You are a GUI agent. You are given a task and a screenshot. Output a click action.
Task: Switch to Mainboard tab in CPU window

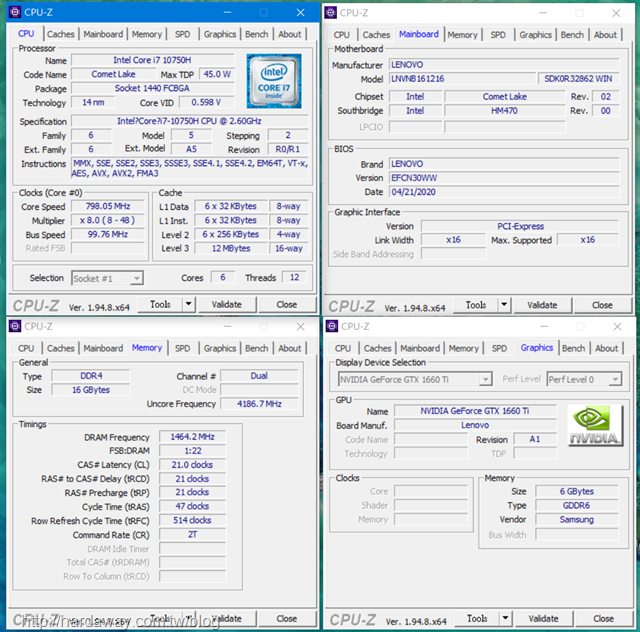[x=103, y=34]
